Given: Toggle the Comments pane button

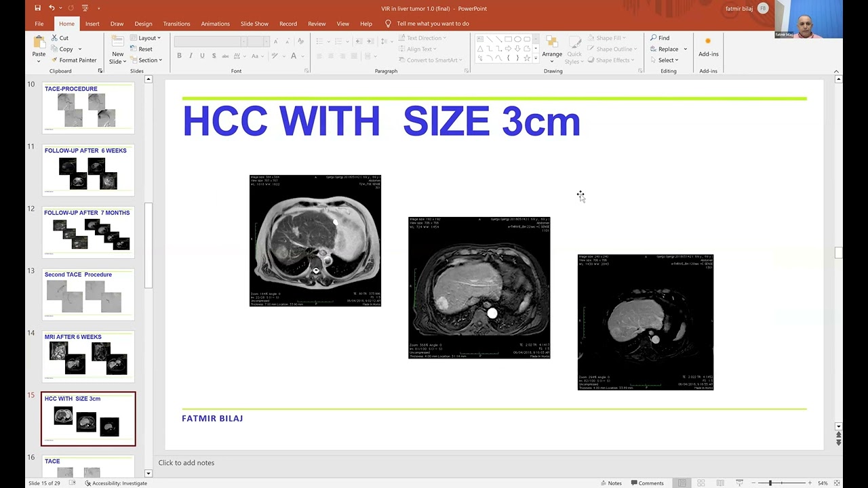Looking at the screenshot, I should pyautogui.click(x=646, y=483).
